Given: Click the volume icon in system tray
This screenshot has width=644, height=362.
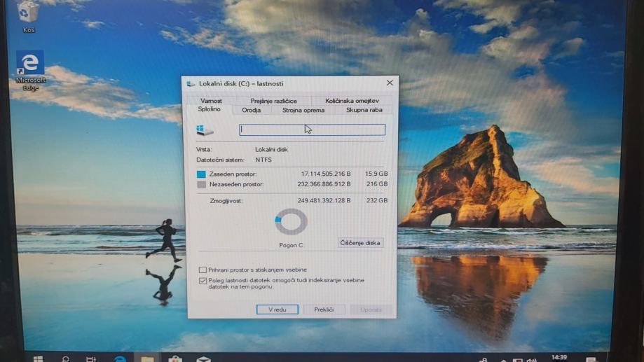Looking at the screenshot, I should point(532,359).
